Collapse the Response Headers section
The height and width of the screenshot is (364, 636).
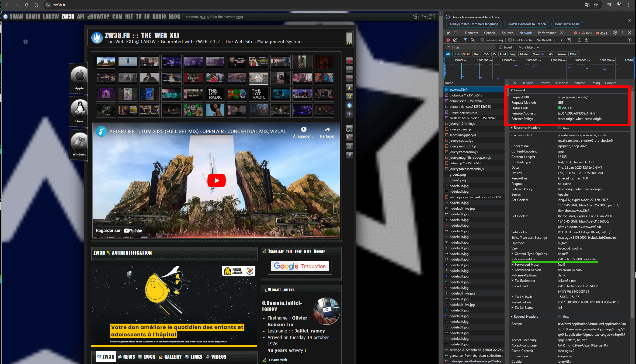[x=512, y=128]
